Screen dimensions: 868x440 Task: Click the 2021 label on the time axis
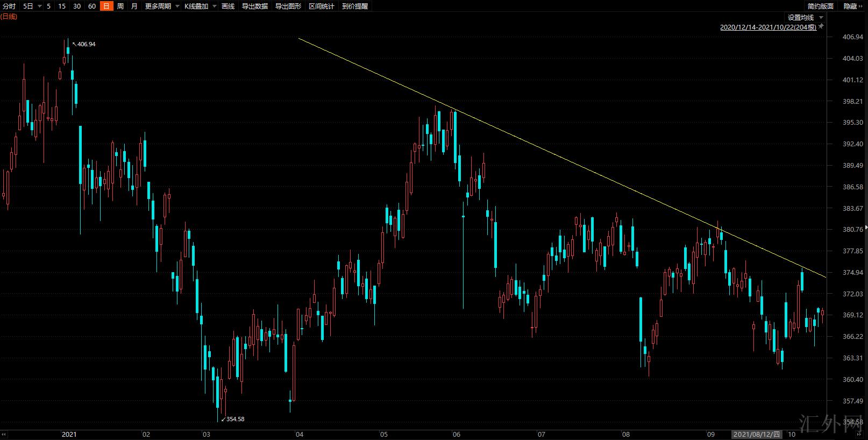pyautogui.click(x=69, y=434)
